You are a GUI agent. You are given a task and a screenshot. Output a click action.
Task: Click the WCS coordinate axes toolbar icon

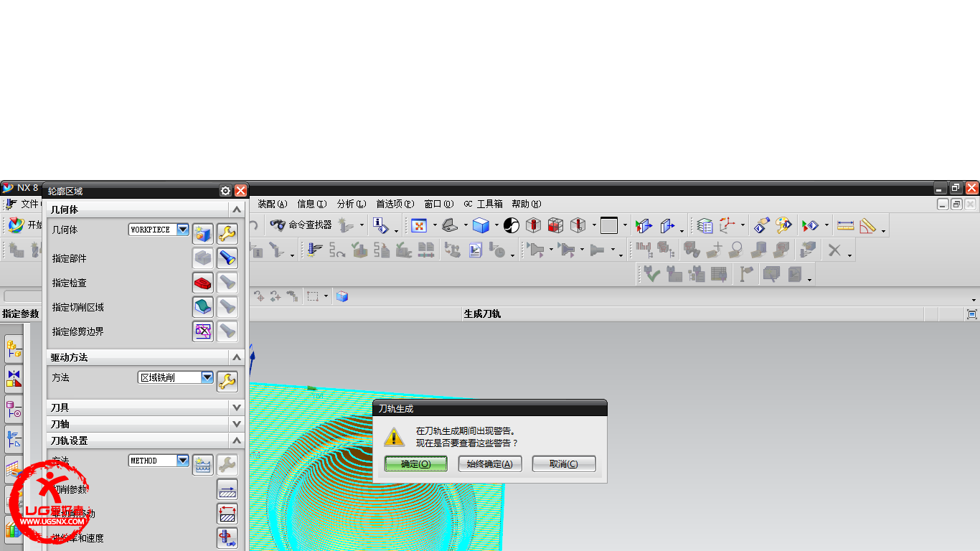727,225
